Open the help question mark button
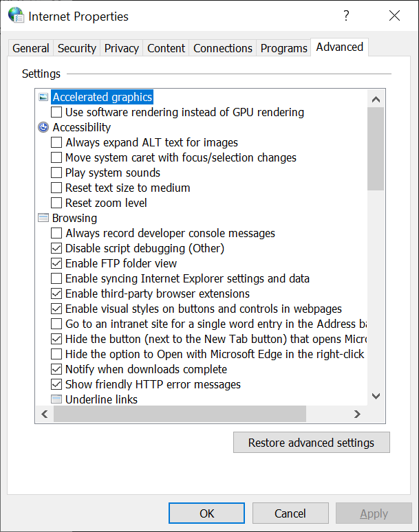Screen dimensions: 419x532 click(346, 16)
